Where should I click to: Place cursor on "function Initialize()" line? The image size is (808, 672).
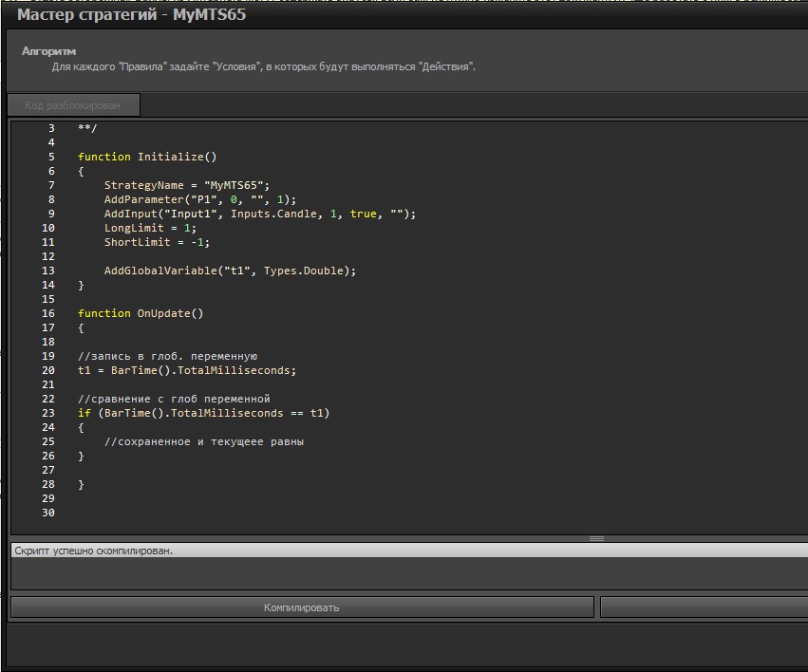click(147, 157)
